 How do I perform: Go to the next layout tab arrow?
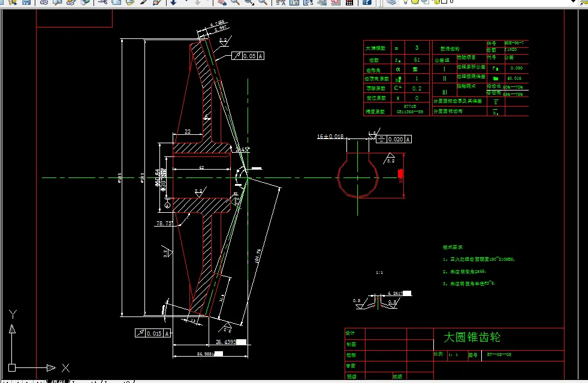[x=28, y=381]
